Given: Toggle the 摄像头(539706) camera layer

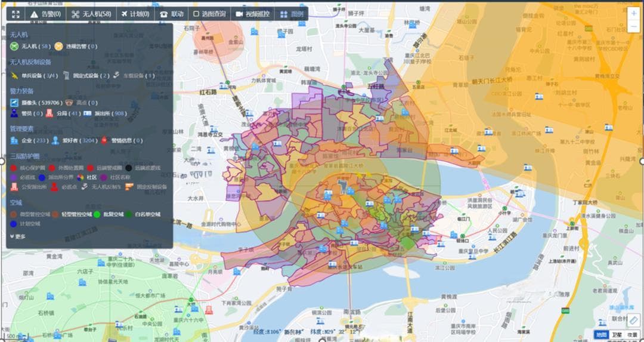Looking at the screenshot, I should 36,102.
